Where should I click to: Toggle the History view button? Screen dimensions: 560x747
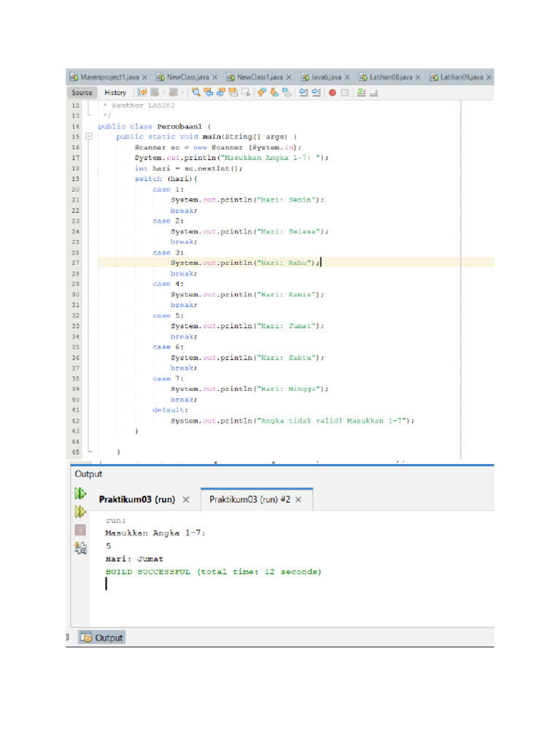coord(114,93)
